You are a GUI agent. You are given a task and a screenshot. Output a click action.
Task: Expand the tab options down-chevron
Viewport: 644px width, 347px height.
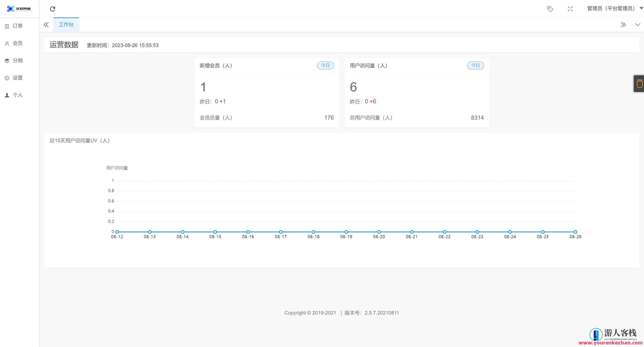[x=637, y=25]
